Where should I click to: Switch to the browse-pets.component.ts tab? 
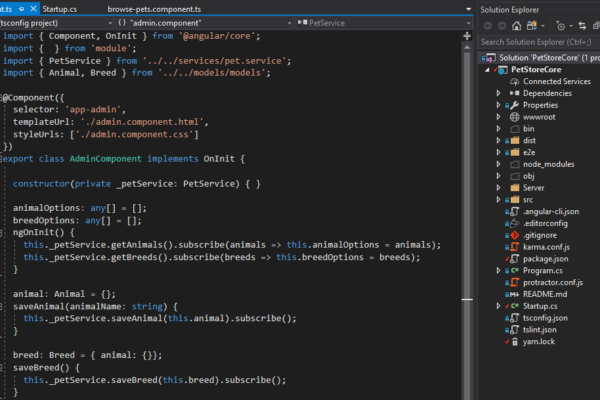[154, 9]
